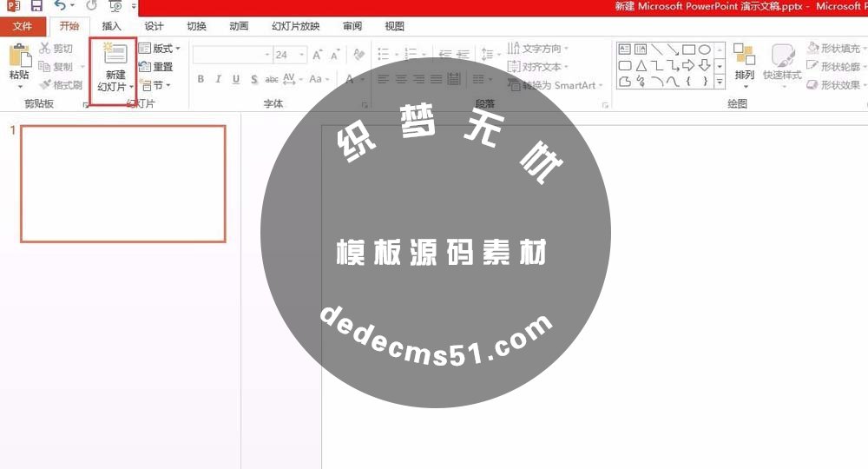Image resolution: width=868 pixels, height=469 pixels.
Task: Click the 粘贴 (Paste) clipboard icon
Action: (19, 55)
